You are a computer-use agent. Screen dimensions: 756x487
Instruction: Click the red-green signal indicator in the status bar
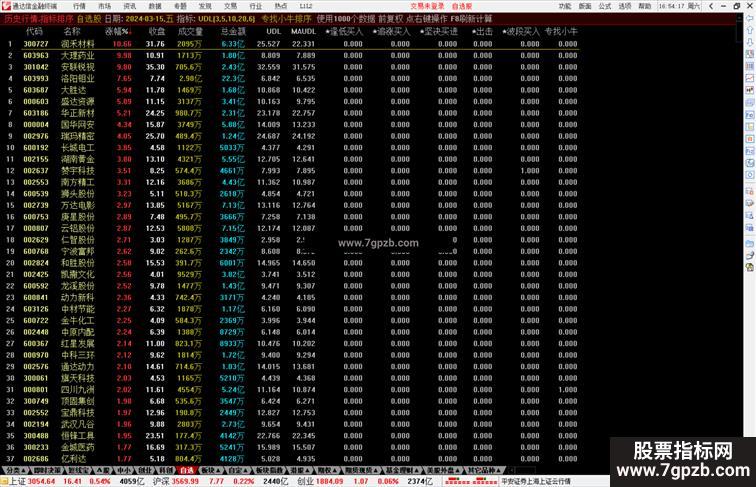(471, 481)
